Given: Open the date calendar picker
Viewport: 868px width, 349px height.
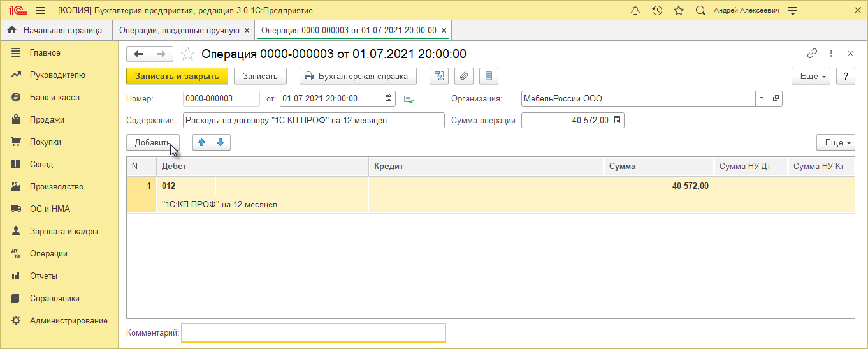Looking at the screenshot, I should pos(389,98).
